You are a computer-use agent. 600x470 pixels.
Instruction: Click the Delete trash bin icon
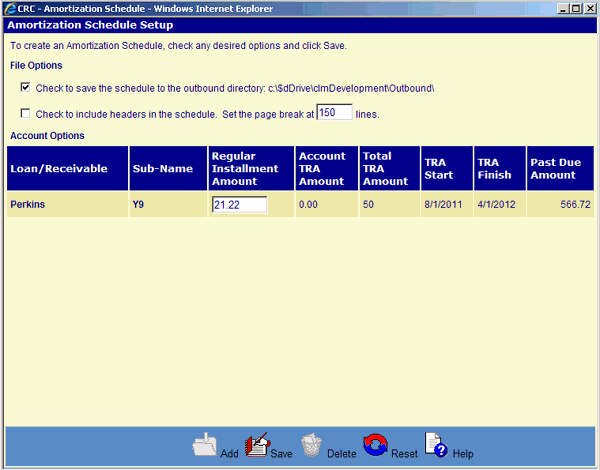coord(311,446)
